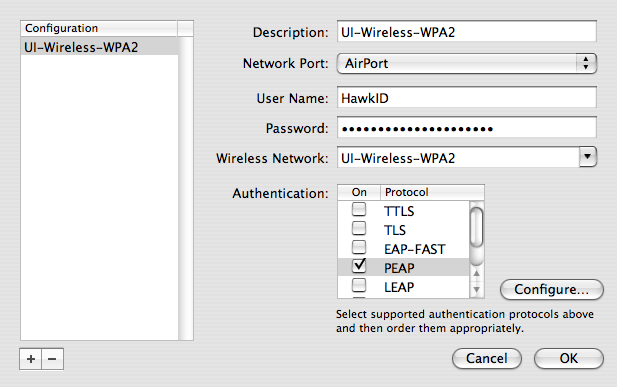Select UI-Wireless-WPA2 in configuration list

(x=99, y=47)
